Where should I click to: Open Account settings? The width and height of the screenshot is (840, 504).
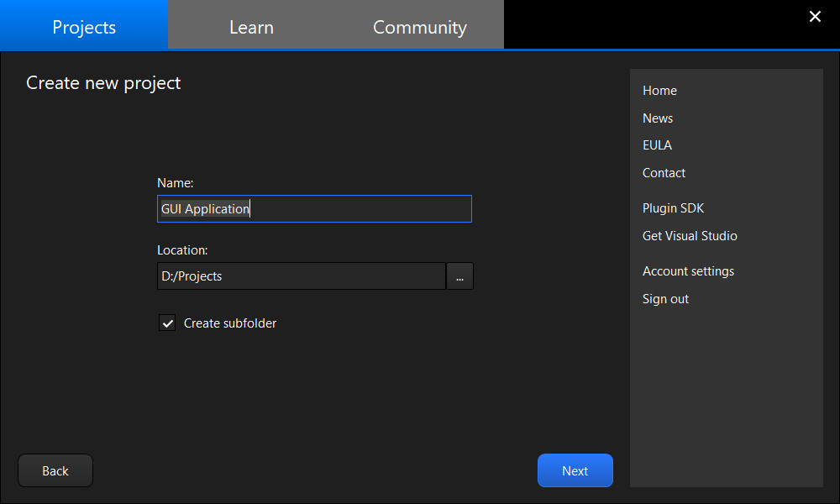pyautogui.click(x=688, y=270)
